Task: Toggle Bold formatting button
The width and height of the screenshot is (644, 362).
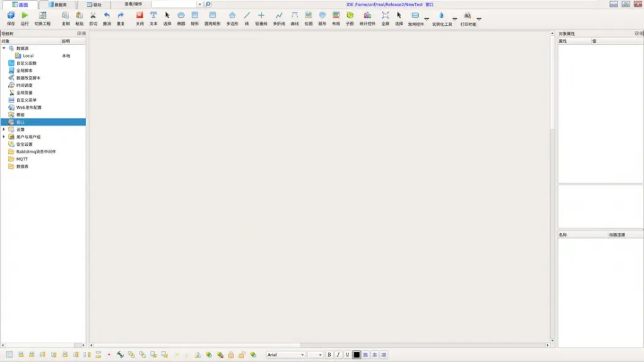Action: [329, 355]
